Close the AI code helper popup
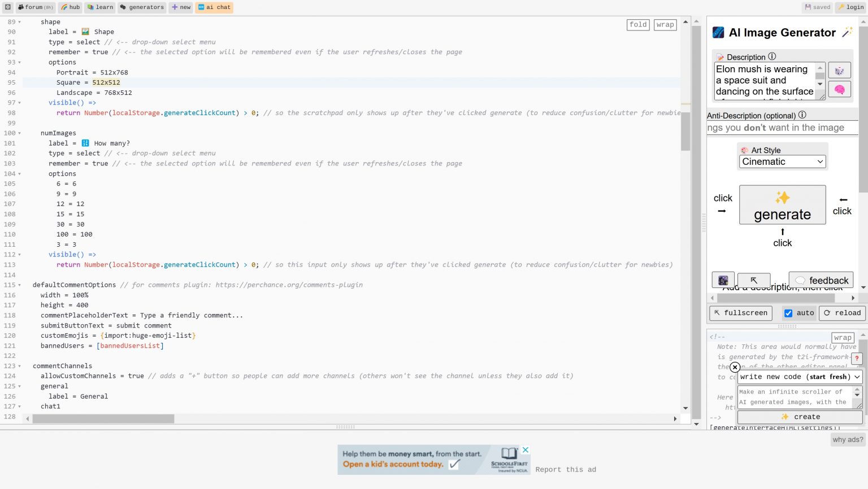The width and height of the screenshot is (868, 489). coord(735,367)
